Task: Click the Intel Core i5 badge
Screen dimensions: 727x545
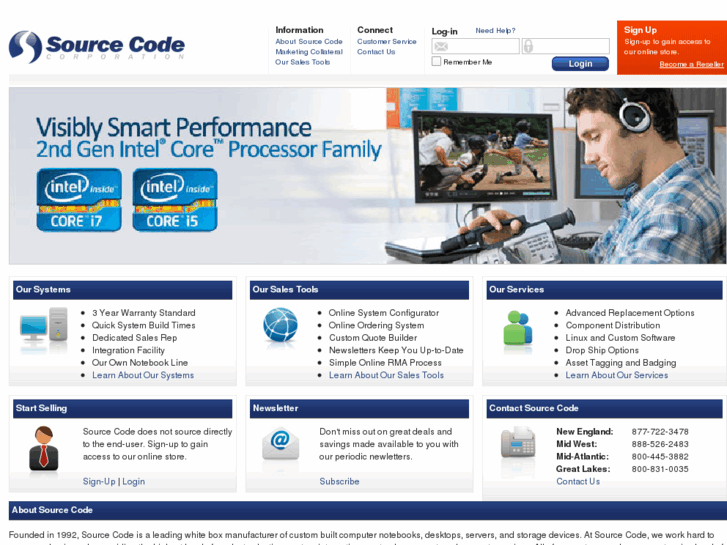Action: 175,200
